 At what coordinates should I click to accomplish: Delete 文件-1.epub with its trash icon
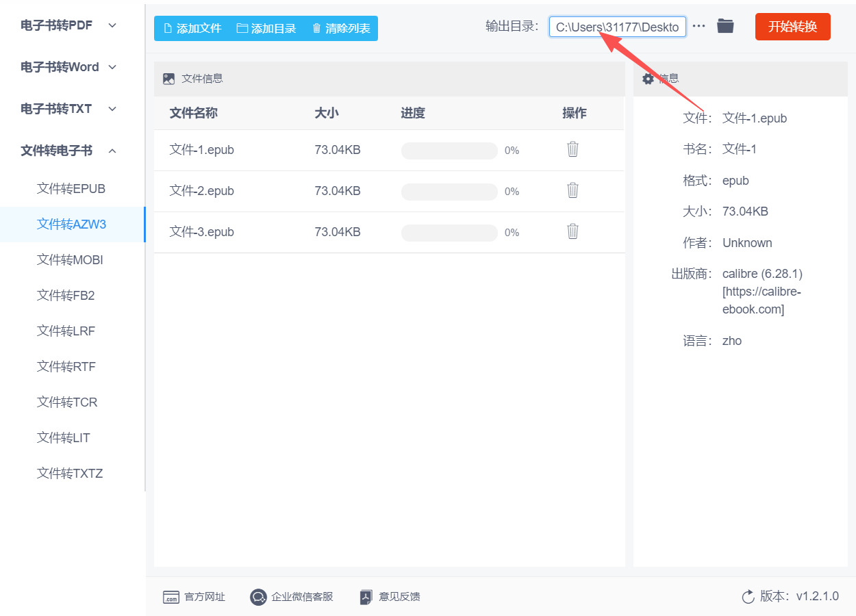pos(573,149)
